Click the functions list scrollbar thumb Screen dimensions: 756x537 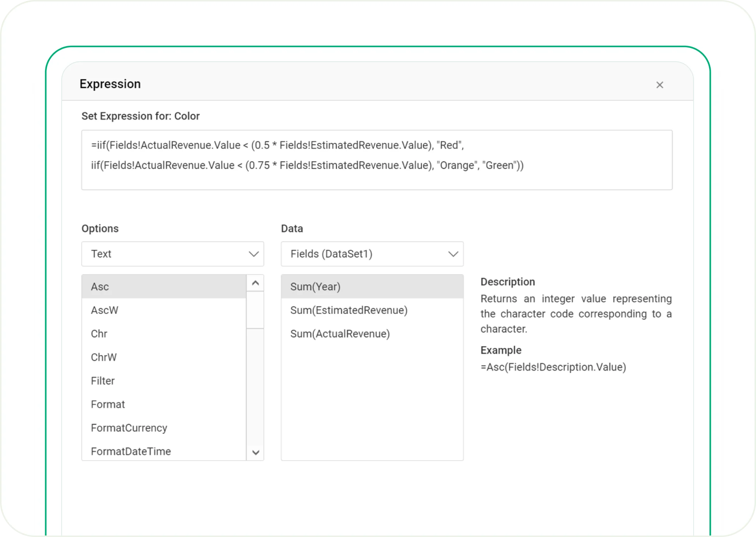pyautogui.click(x=255, y=310)
